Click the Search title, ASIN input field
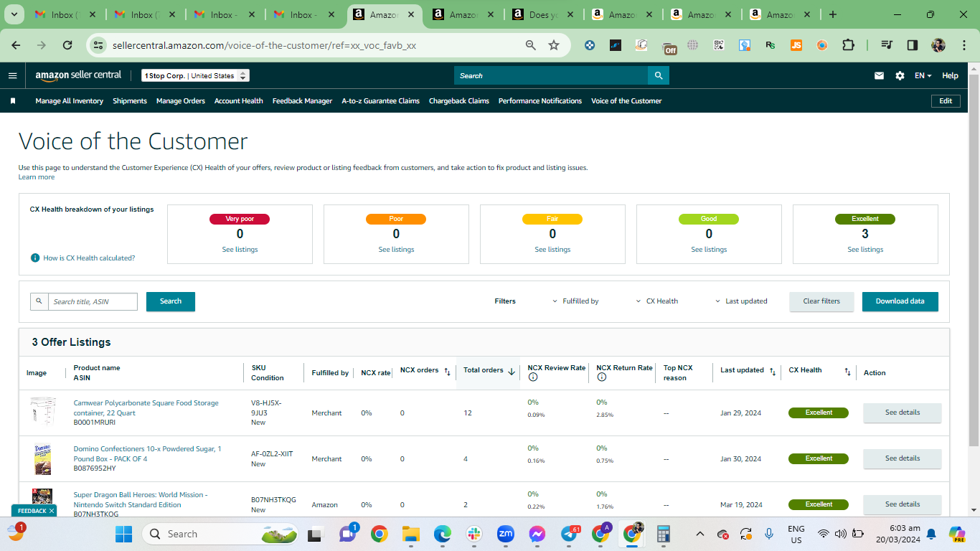 point(93,301)
